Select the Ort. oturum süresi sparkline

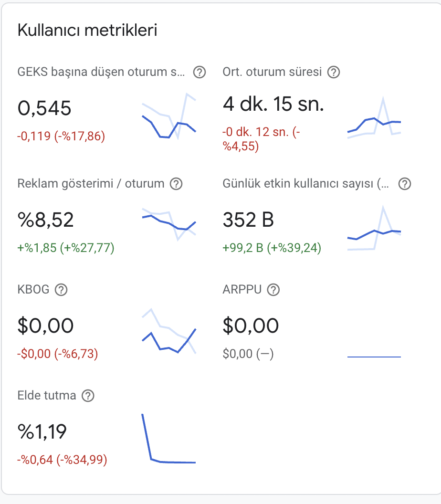coord(374,118)
